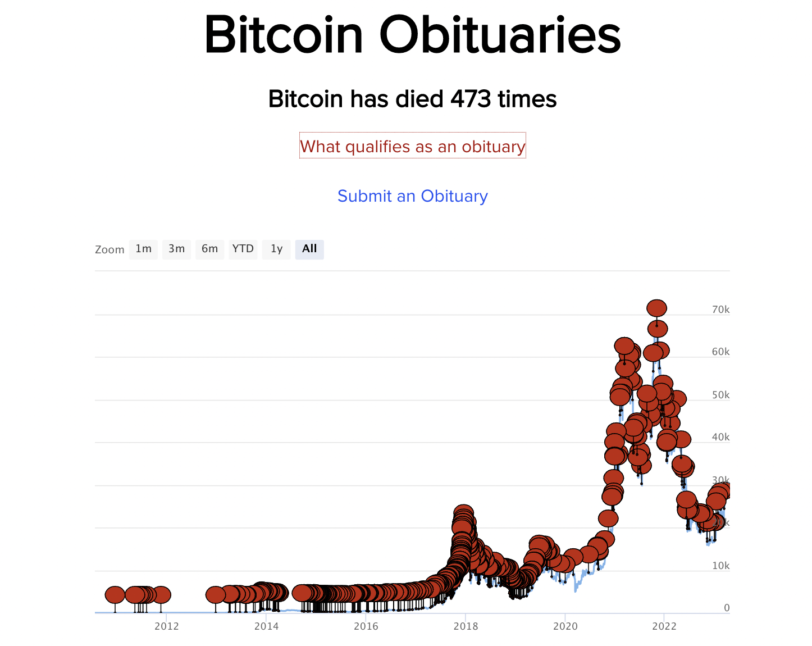
Task: Select the All zoom range
Action: pyautogui.click(x=309, y=249)
